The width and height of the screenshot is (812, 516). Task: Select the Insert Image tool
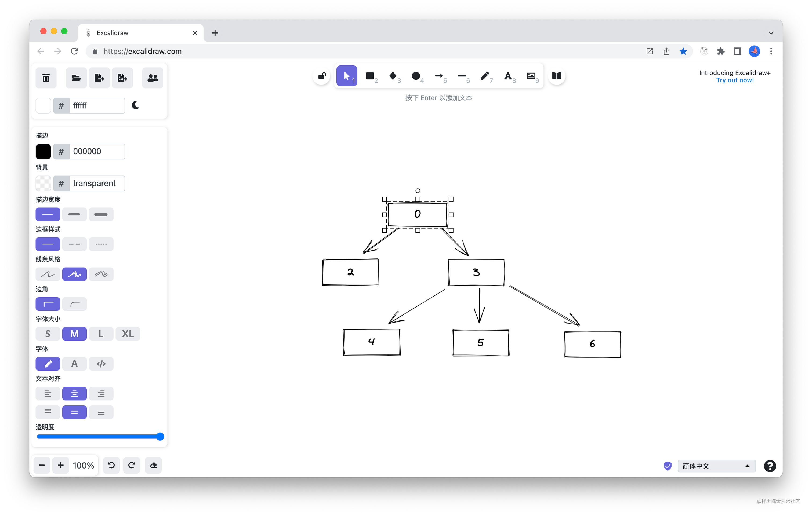pos(531,76)
